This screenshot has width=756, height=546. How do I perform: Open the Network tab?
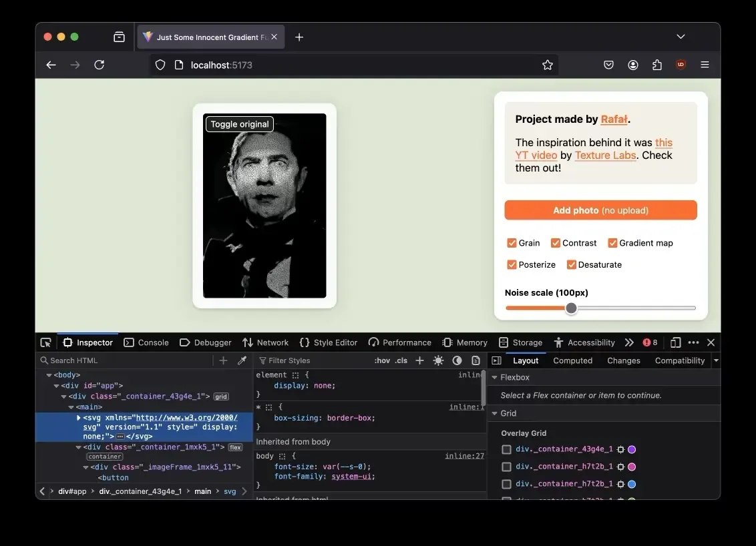(266, 342)
